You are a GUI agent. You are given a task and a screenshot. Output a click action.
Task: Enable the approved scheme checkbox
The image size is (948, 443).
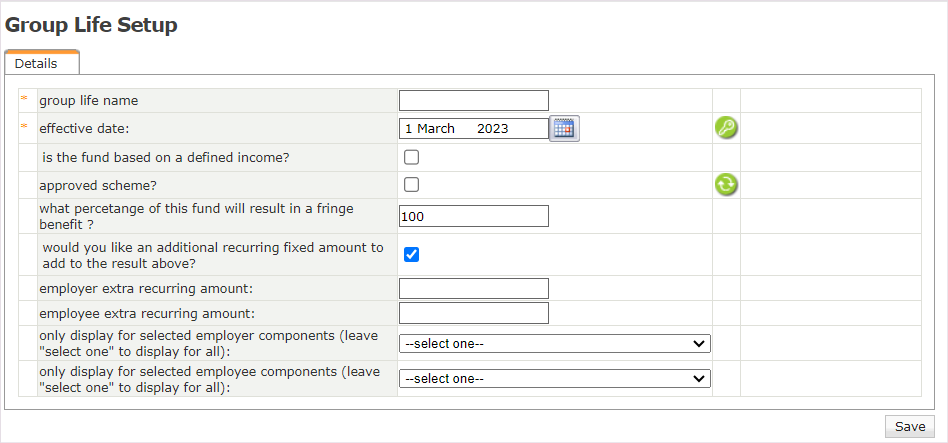pyautogui.click(x=411, y=184)
